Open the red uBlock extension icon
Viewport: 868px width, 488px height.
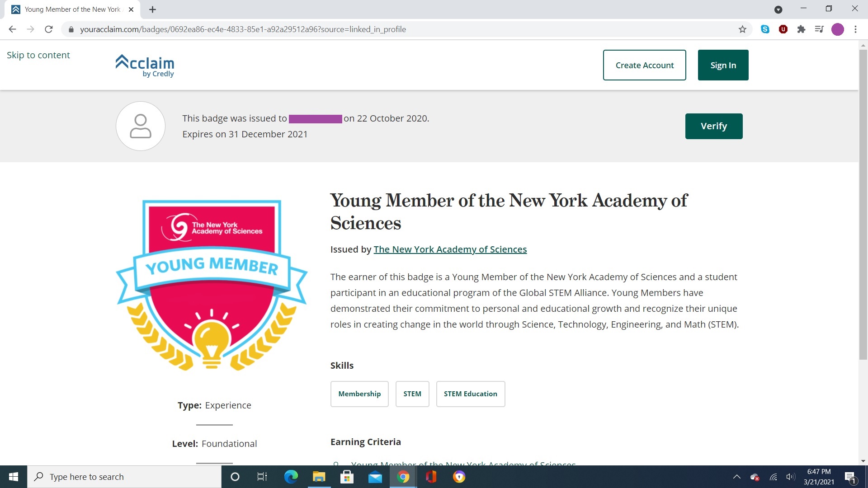783,29
